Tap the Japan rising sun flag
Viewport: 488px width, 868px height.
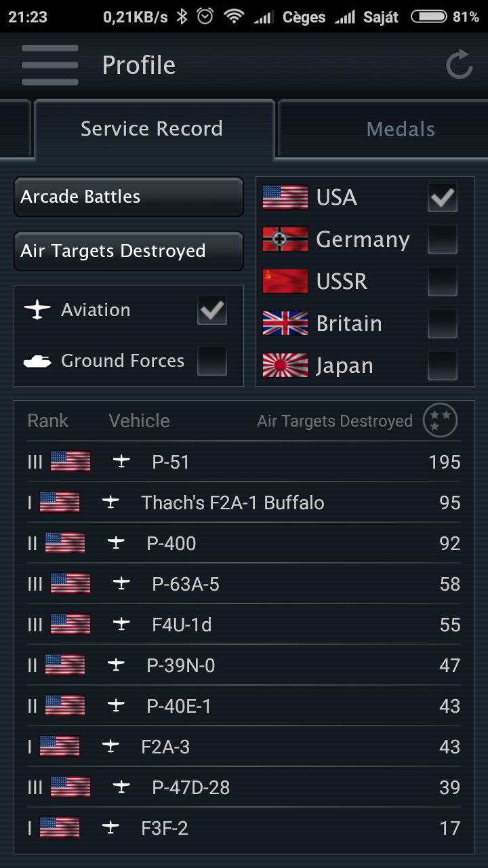tap(285, 366)
